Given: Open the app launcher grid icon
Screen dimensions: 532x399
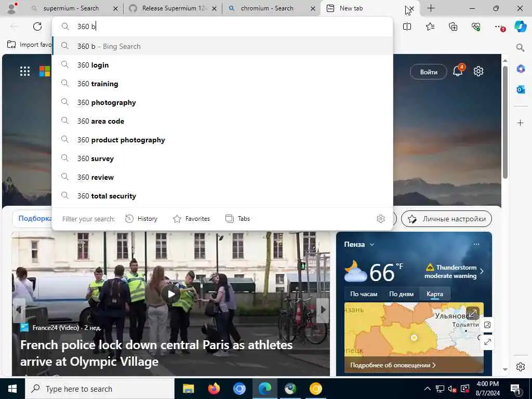Looking at the screenshot, I should click(x=25, y=71).
